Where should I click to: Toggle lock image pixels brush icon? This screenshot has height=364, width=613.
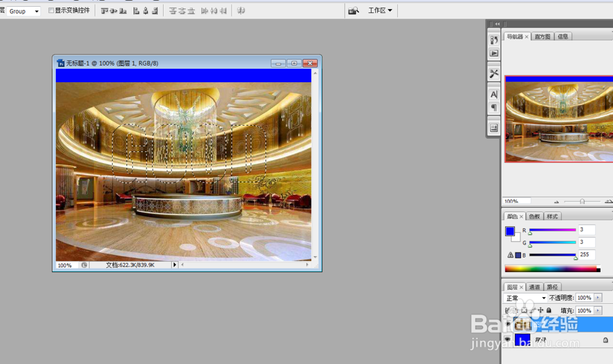click(533, 310)
